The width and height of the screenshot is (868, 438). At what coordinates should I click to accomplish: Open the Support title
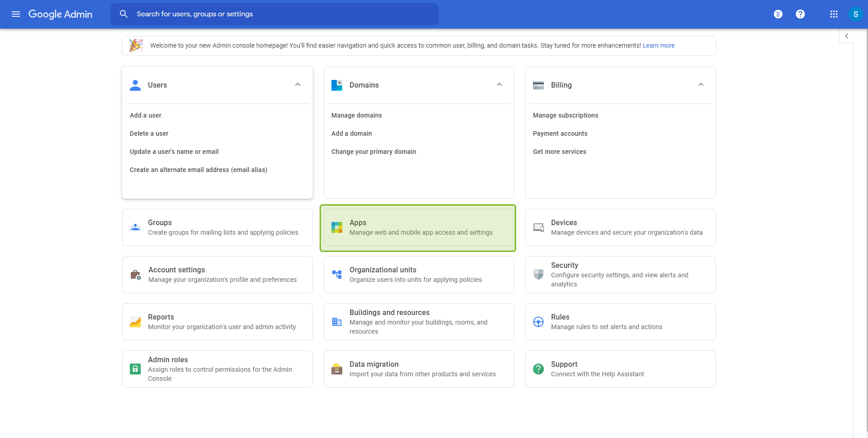(x=564, y=364)
